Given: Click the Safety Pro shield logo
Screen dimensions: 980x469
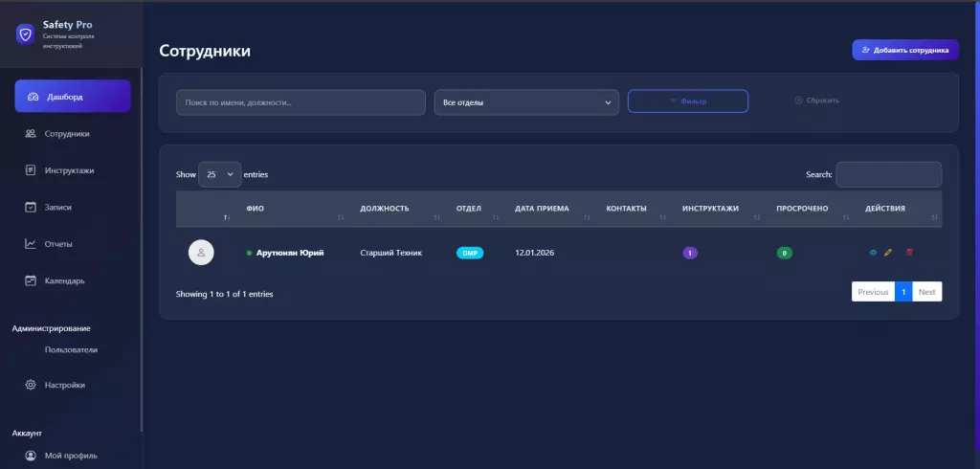Looking at the screenshot, I should 26,33.
